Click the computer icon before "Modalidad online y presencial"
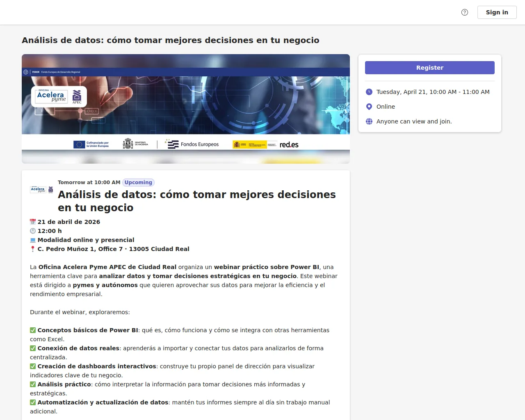Viewport: 525px width, 420px height. 32,240
